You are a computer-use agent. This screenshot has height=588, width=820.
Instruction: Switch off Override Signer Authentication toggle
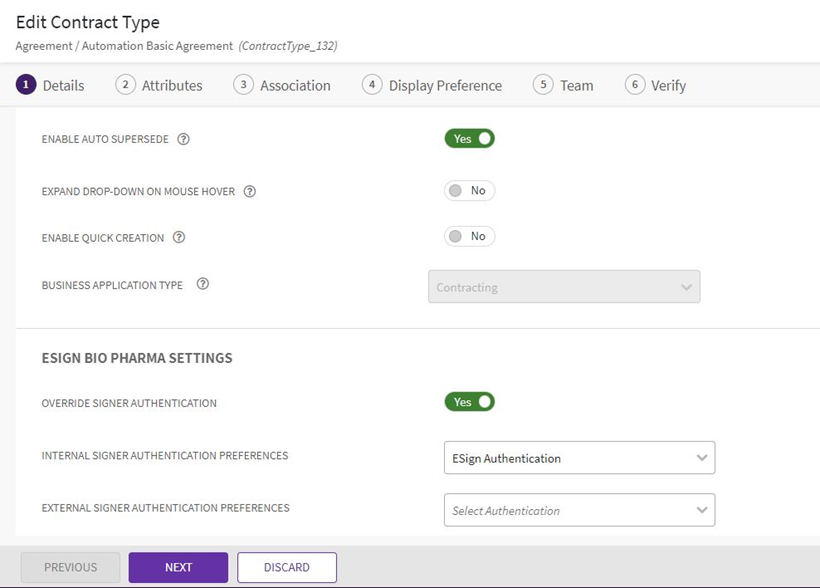tap(470, 402)
